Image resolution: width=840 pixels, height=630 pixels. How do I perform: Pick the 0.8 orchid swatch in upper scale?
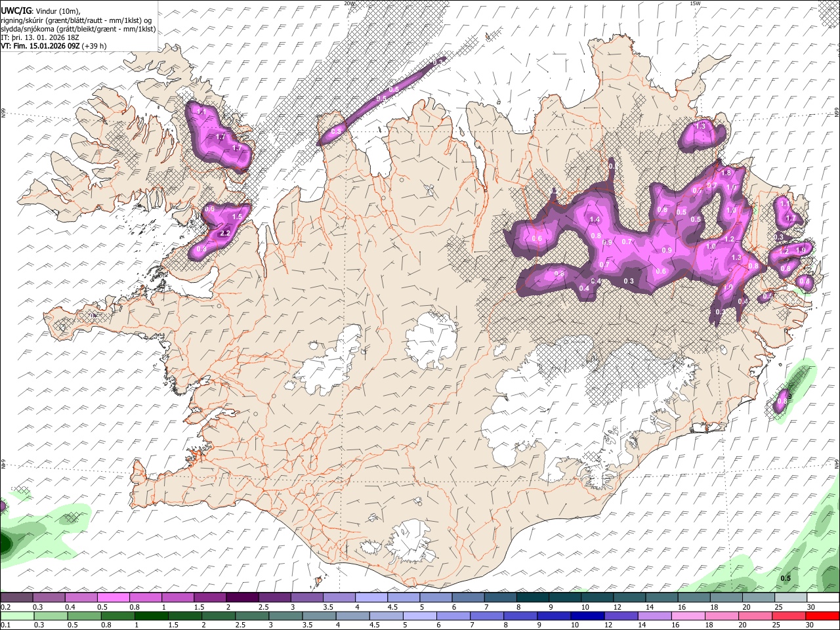click(145, 597)
